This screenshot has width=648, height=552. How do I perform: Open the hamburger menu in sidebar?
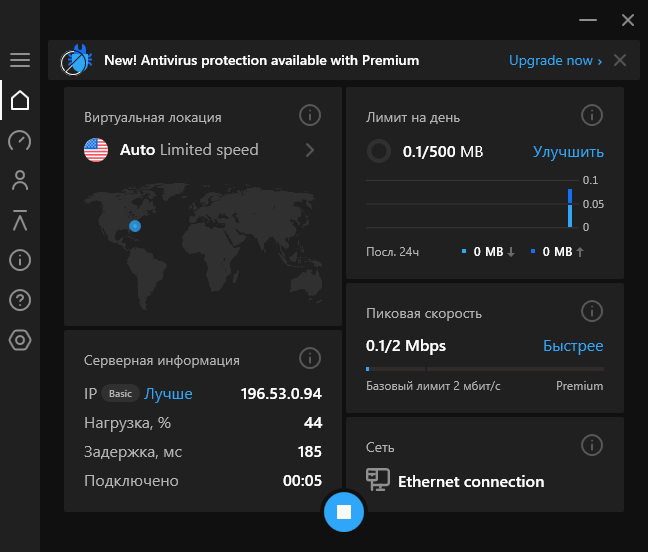coord(20,60)
